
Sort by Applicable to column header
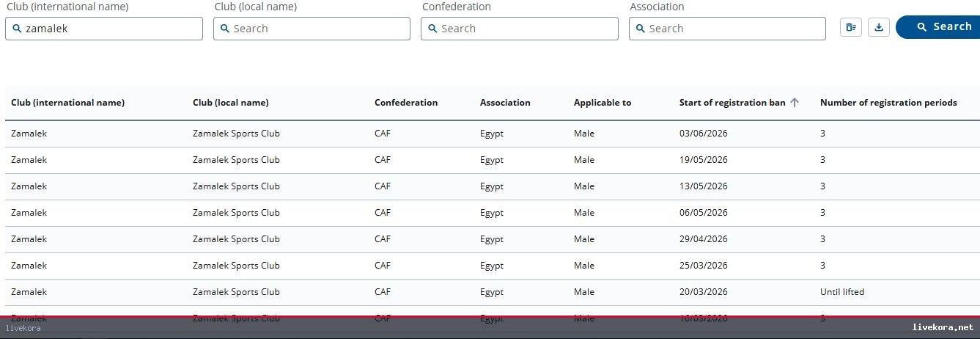pyautogui.click(x=603, y=103)
